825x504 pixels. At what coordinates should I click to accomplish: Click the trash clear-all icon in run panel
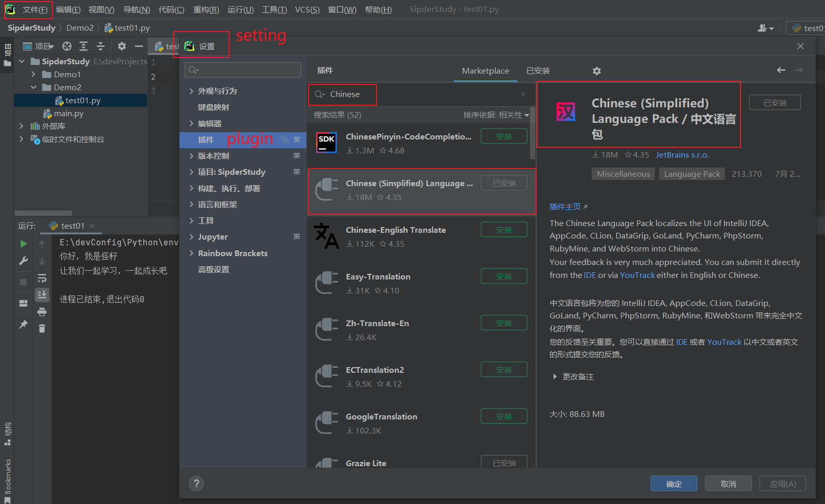[x=42, y=329]
